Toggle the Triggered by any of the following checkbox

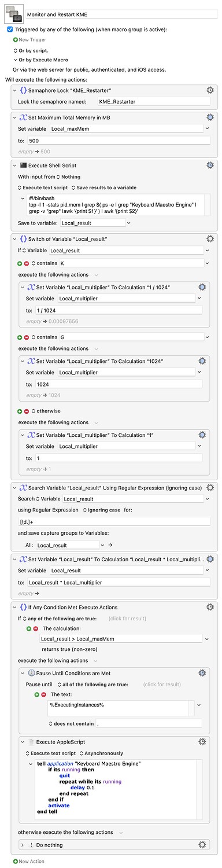[x=10, y=29]
